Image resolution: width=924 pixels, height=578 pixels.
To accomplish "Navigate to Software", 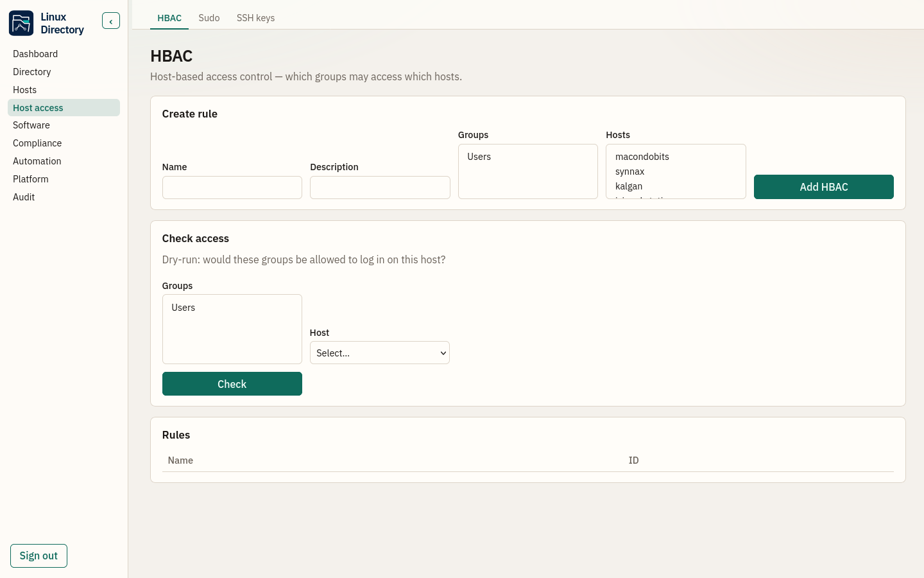I will tap(64, 125).
